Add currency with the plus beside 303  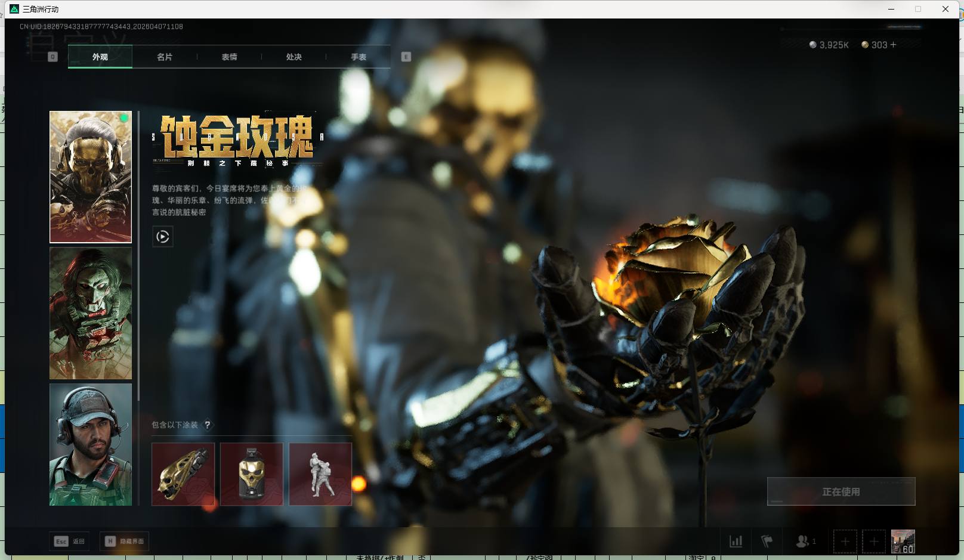tap(893, 45)
